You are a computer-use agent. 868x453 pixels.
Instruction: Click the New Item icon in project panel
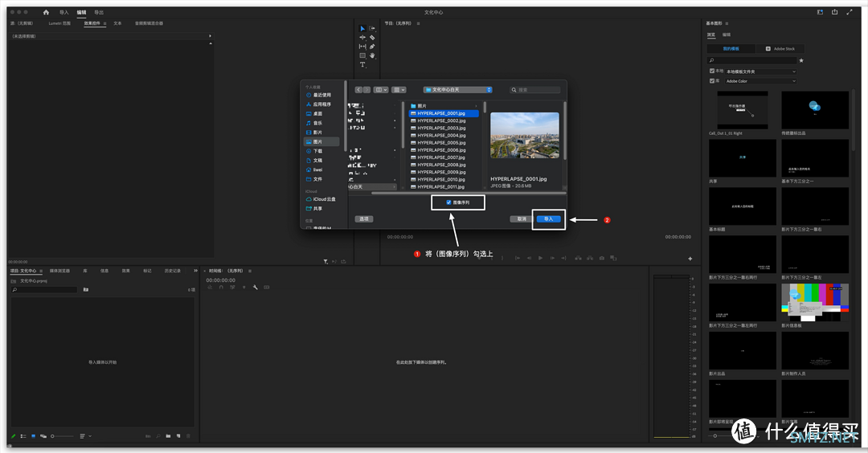(178, 436)
